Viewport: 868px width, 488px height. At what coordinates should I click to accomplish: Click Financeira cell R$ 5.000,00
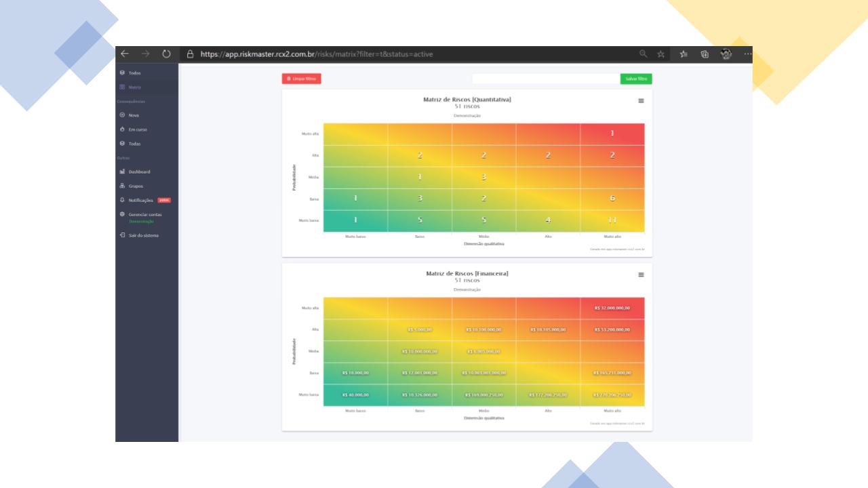420,329
